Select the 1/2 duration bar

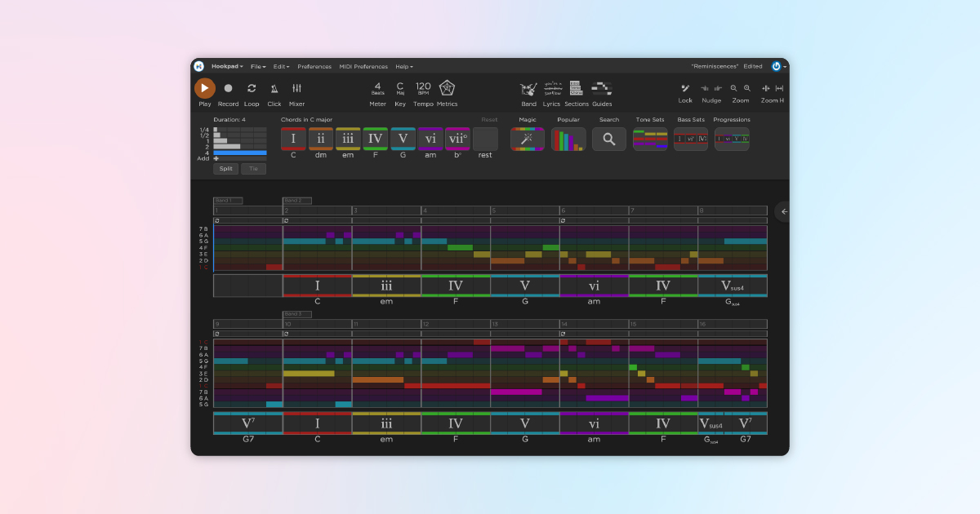click(217, 135)
